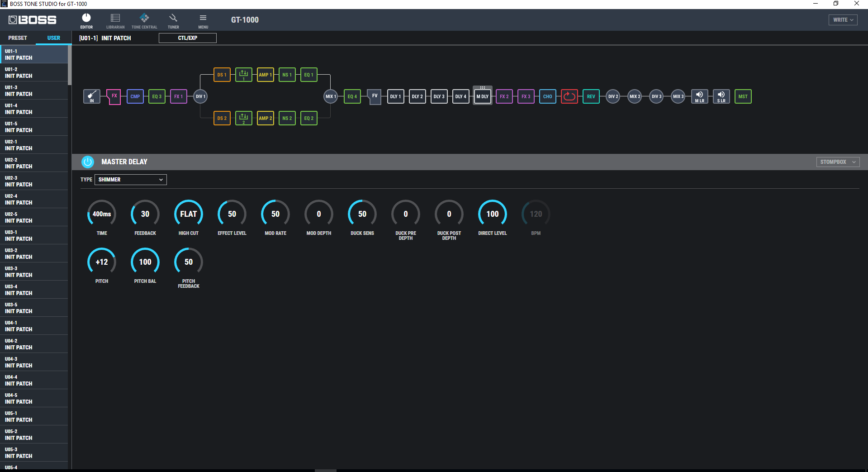Toggle Master Delay power button
This screenshot has height=472, width=868.
tap(88, 162)
